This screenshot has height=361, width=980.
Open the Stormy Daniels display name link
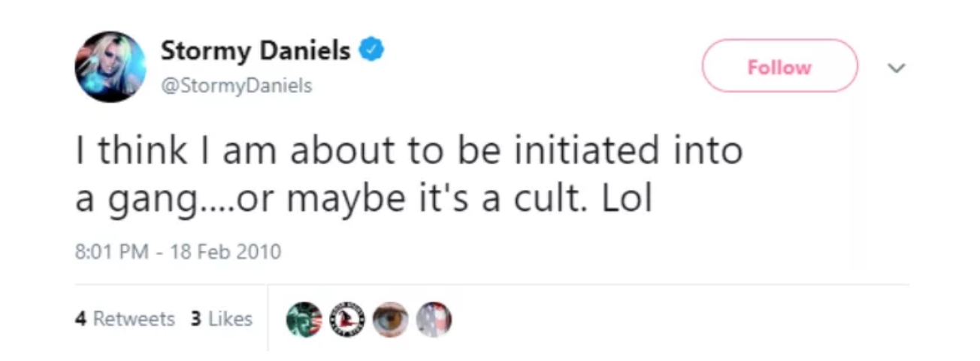(256, 51)
